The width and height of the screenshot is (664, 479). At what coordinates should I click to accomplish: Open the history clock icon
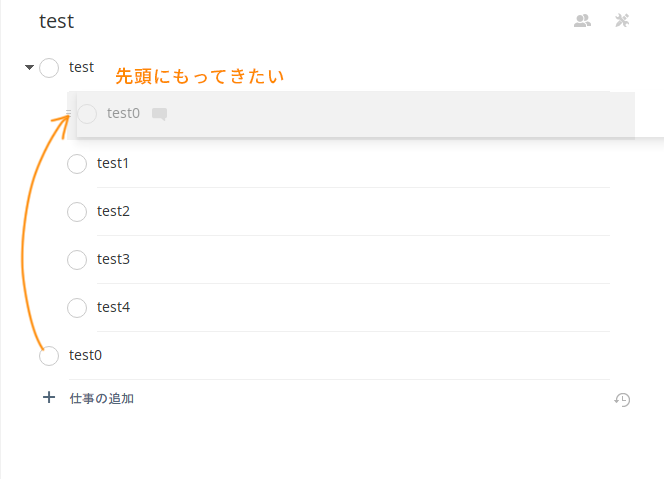(622, 399)
